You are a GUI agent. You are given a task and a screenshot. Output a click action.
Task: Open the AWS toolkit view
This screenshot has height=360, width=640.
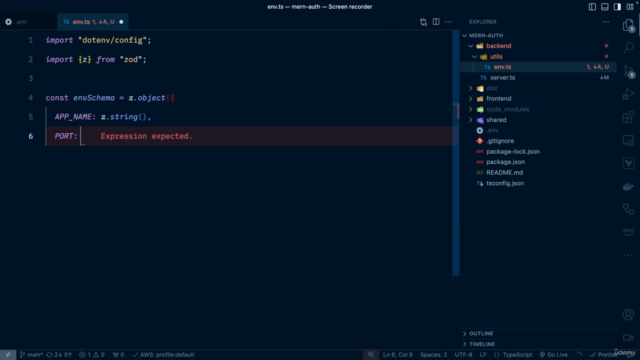coord(629,231)
